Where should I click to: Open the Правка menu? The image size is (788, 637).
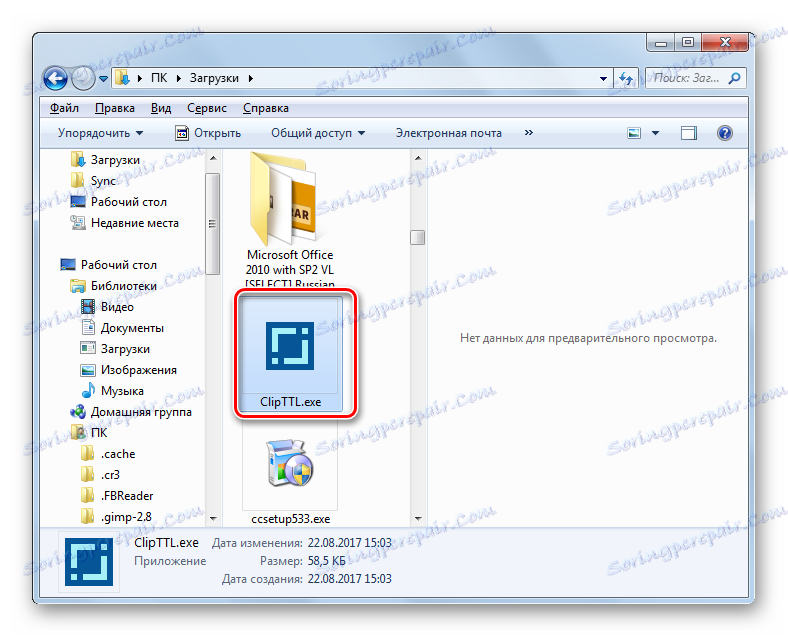tap(115, 108)
